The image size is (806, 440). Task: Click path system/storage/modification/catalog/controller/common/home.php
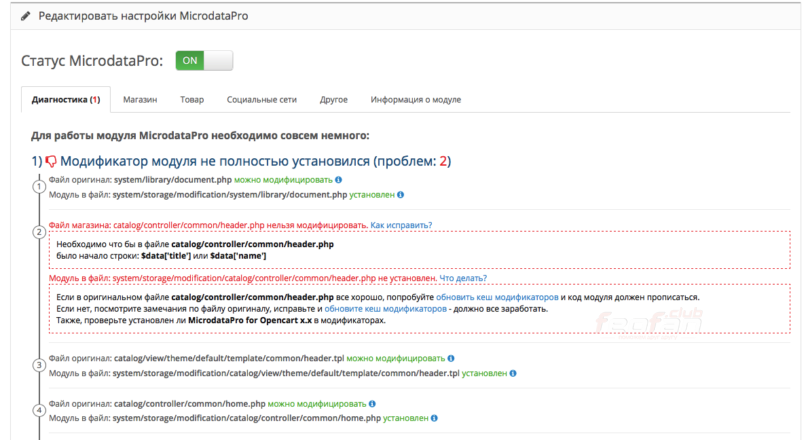point(247,418)
